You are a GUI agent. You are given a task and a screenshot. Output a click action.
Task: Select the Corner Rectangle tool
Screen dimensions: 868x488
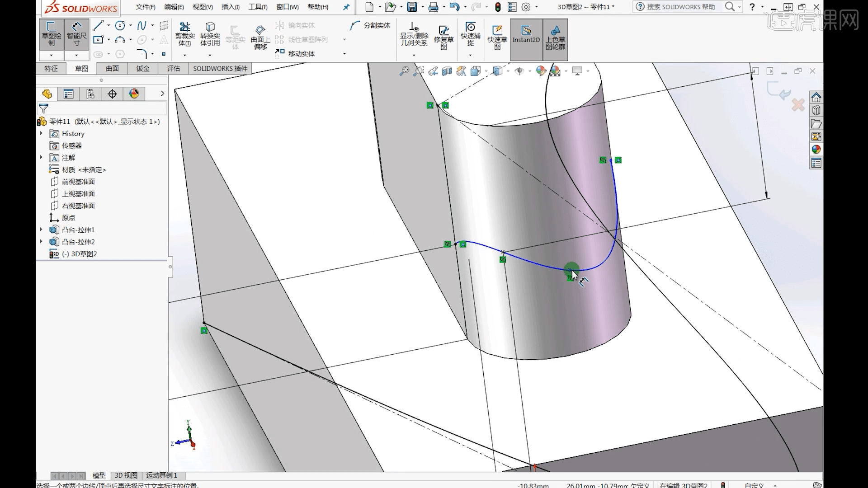[x=98, y=40]
